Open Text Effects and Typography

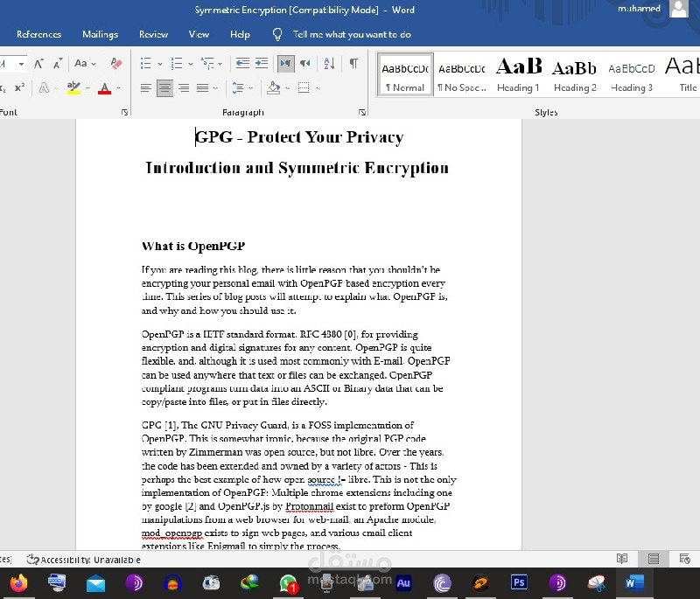coord(44,87)
